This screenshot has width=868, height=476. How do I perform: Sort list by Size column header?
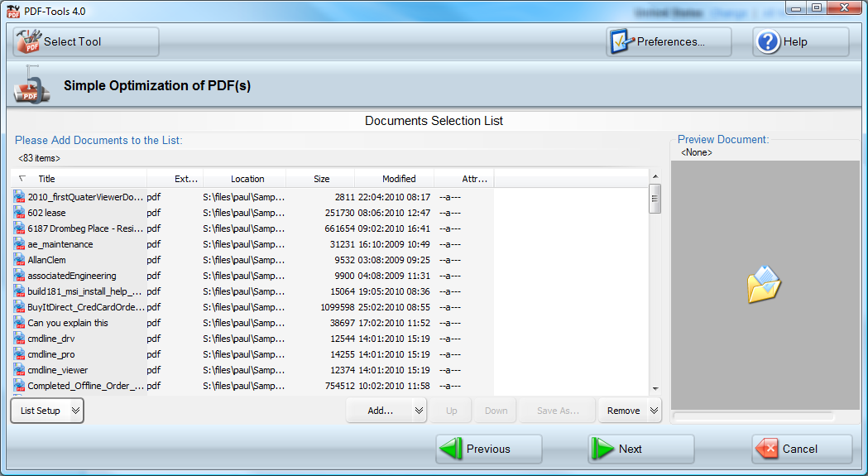pos(320,179)
